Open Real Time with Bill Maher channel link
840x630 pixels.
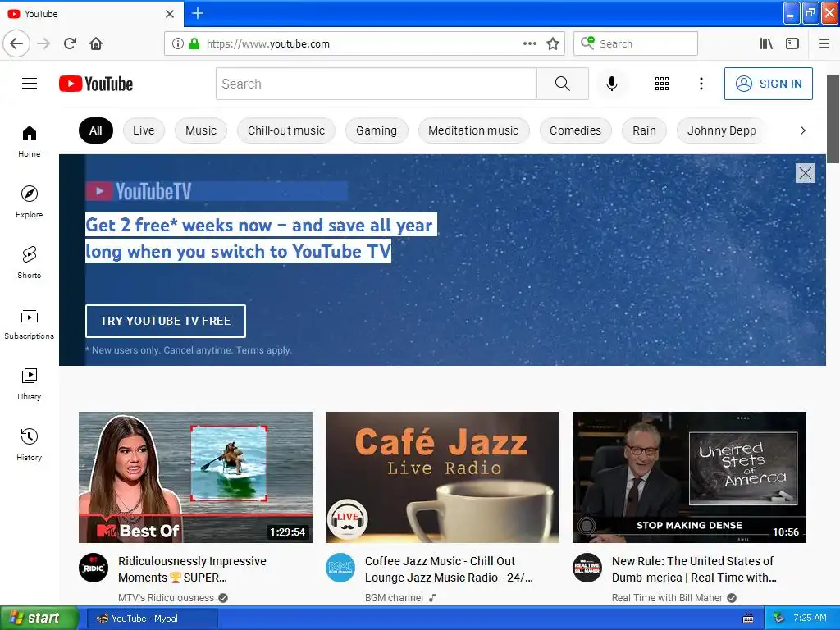(x=667, y=597)
